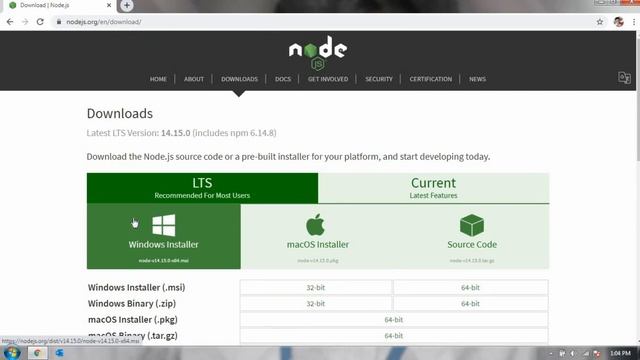Click the Node.js logo
The height and width of the screenshot is (360, 640).
pyautogui.click(x=318, y=53)
